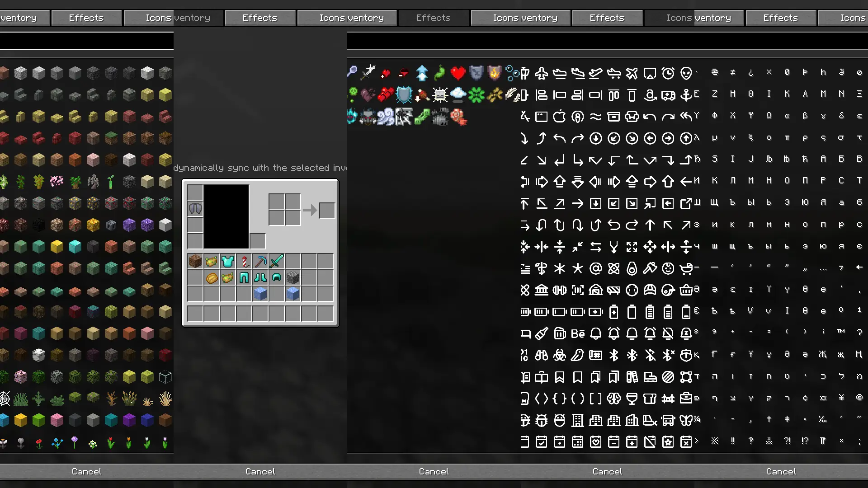Choose the white cloud slow falling icon

pyautogui.click(x=458, y=94)
